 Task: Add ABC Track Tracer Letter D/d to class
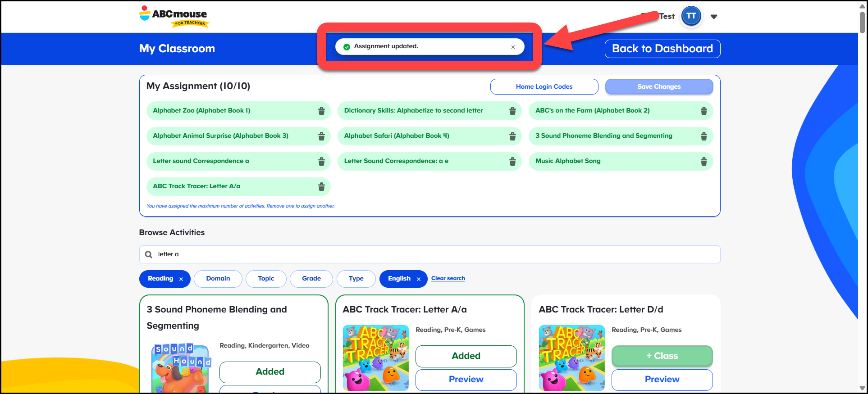[x=662, y=356]
